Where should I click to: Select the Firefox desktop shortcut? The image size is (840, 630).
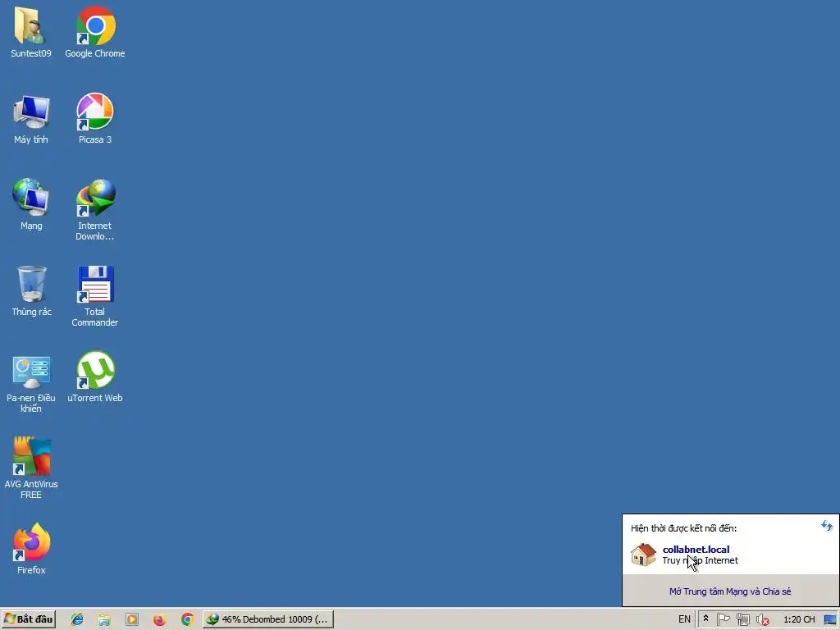point(31,550)
